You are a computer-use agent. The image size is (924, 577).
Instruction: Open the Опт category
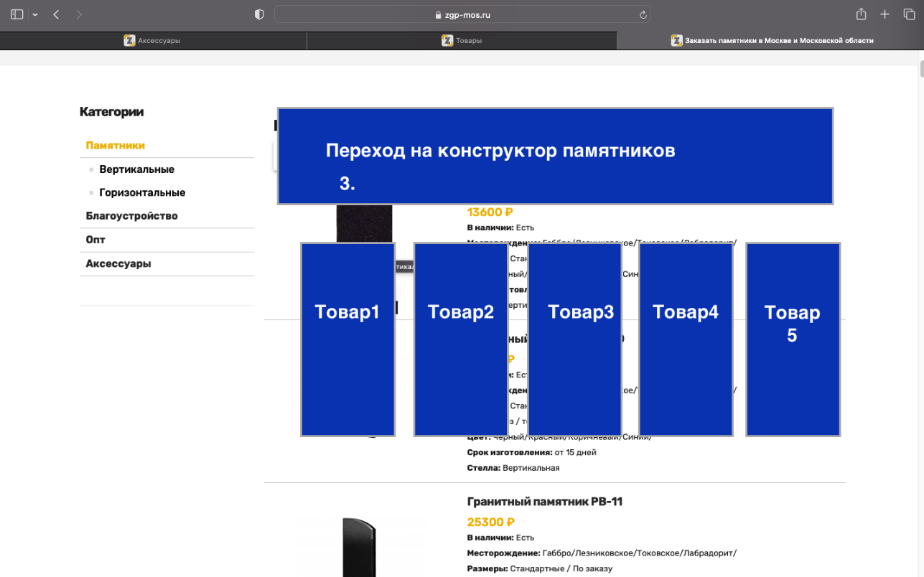coord(95,240)
